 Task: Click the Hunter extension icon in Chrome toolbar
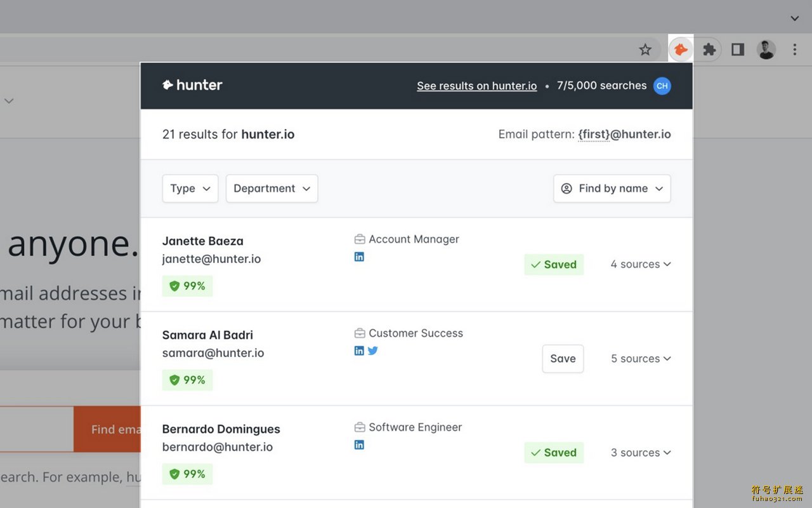[681, 50]
